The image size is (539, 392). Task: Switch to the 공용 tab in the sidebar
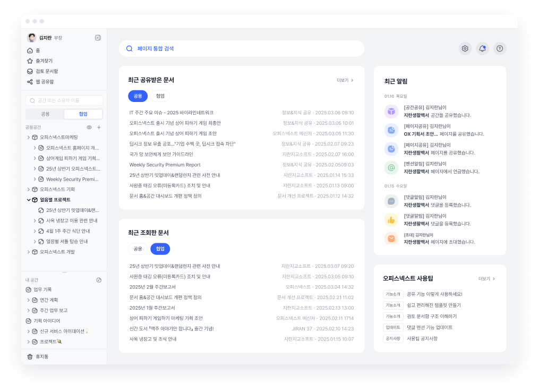coord(44,114)
